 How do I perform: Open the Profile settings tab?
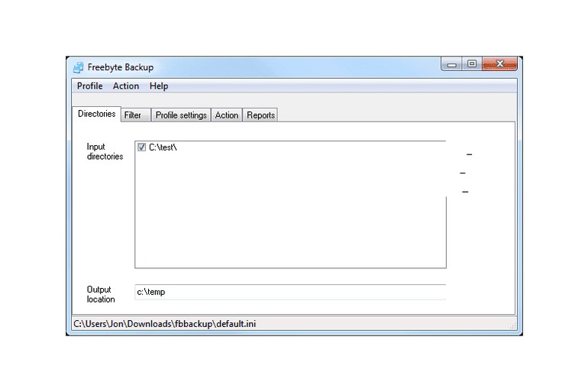tap(181, 115)
